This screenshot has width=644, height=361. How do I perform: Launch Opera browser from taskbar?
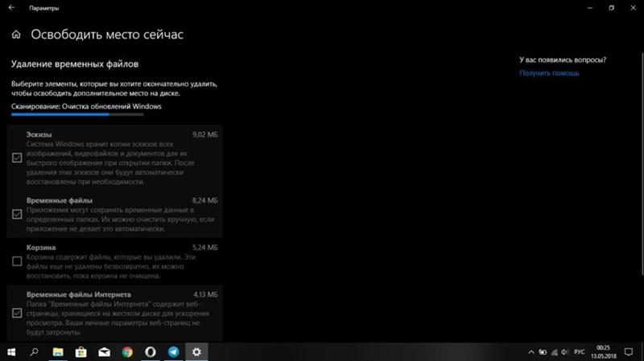[x=151, y=352]
